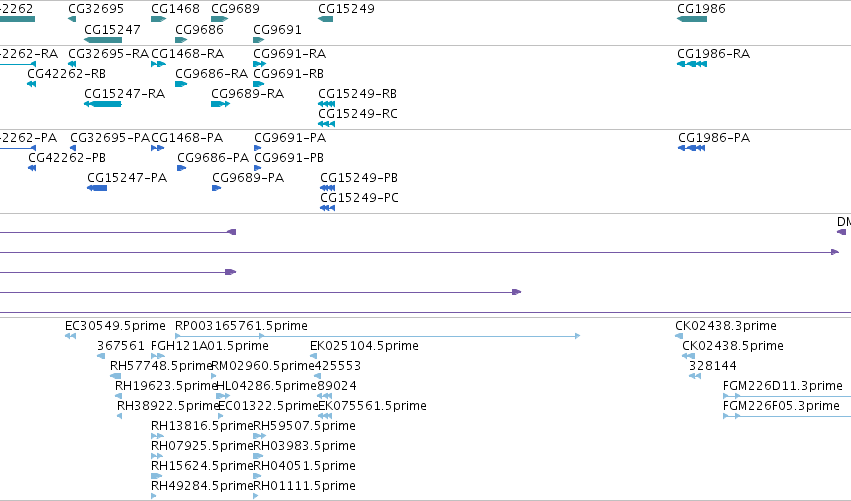851x501 pixels.
Task: Click the 367561 feature label
Action: tap(121, 346)
